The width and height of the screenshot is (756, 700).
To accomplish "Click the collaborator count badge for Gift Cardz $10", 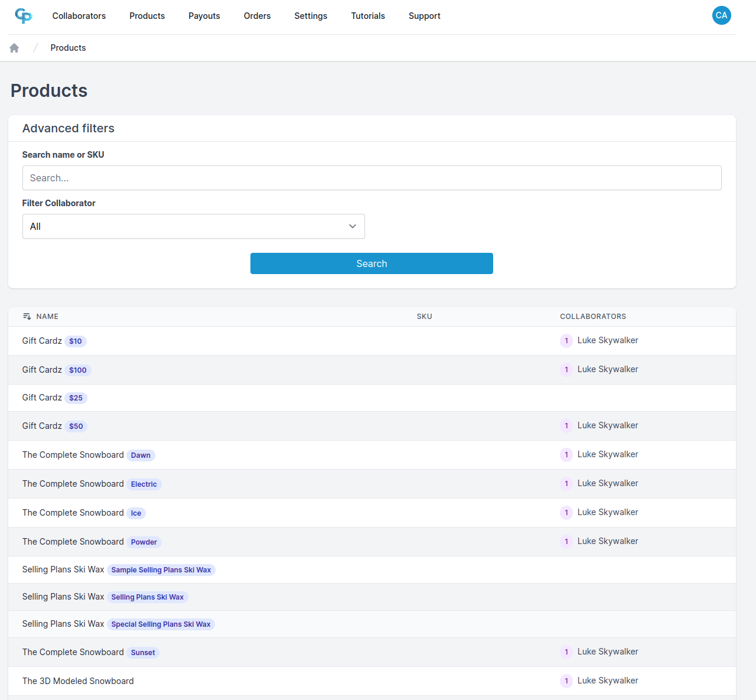I will coord(566,340).
